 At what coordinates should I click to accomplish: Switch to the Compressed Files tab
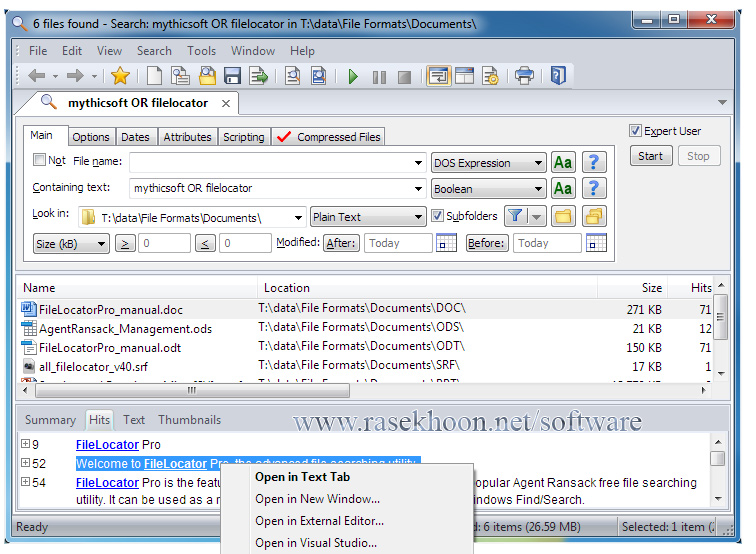329,137
